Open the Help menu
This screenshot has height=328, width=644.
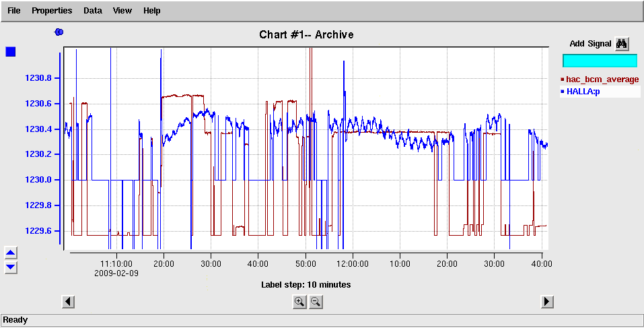tap(151, 11)
